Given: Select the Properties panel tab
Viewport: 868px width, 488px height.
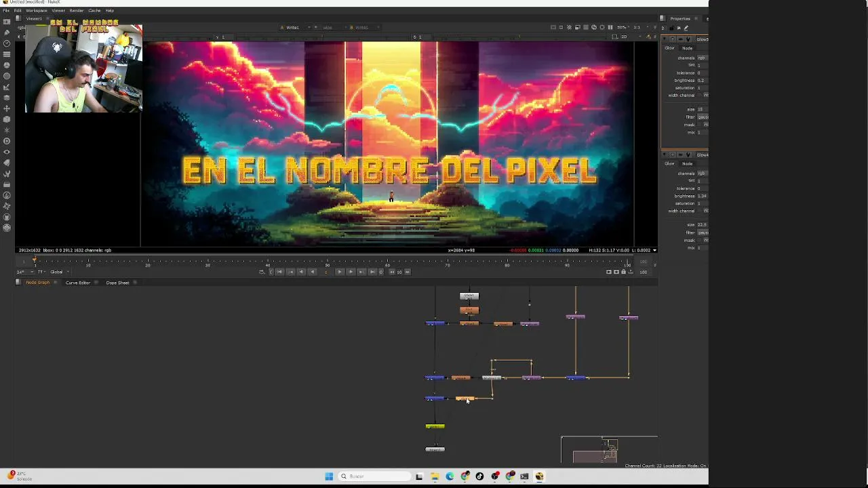Looking at the screenshot, I should pyautogui.click(x=680, y=19).
